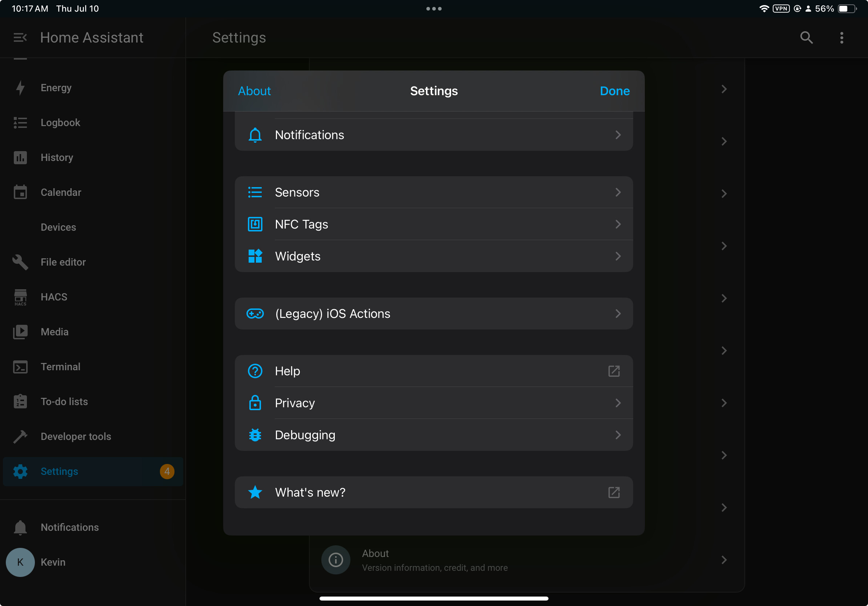The image size is (868, 606).
Task: Expand the Sensors row chevron
Action: [x=618, y=192]
